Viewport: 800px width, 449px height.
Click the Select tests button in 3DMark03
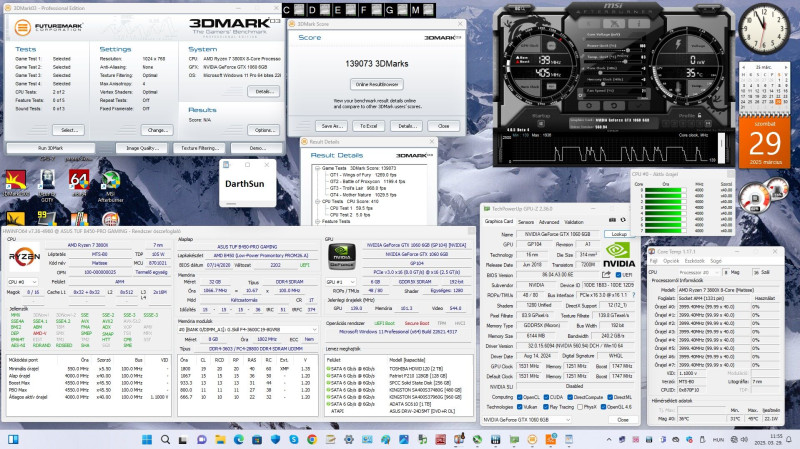69,130
